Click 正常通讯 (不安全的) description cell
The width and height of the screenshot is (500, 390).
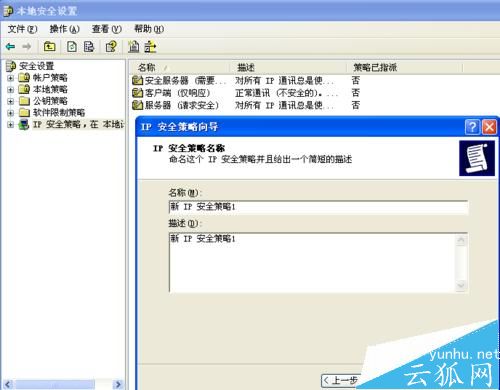coord(286,93)
